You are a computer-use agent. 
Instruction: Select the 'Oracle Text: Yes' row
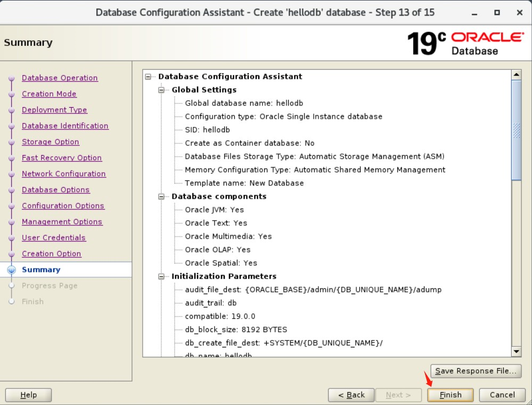(216, 223)
